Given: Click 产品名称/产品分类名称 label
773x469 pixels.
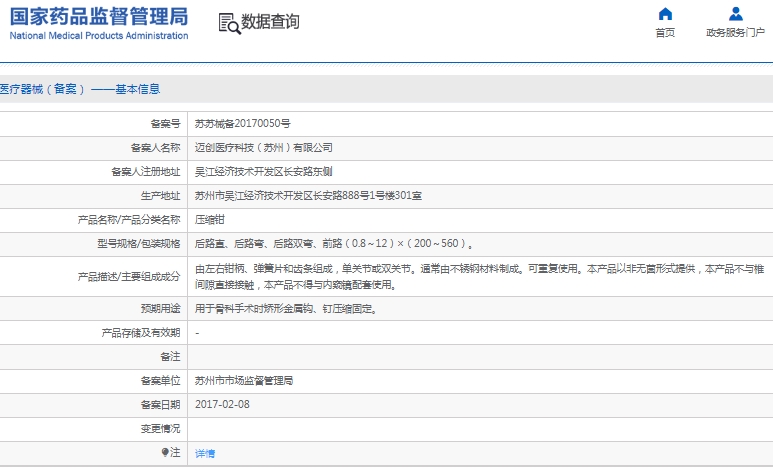Looking at the screenshot, I should tap(129, 219).
